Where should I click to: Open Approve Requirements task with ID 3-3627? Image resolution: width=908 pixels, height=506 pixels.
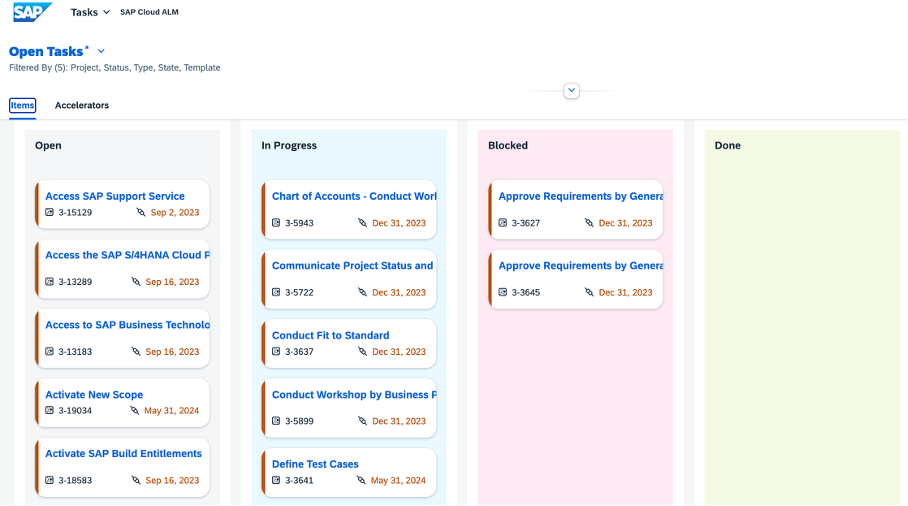[x=581, y=196]
